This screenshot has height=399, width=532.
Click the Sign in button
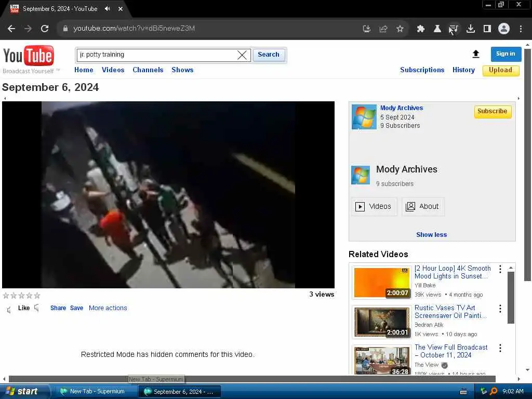pos(506,54)
